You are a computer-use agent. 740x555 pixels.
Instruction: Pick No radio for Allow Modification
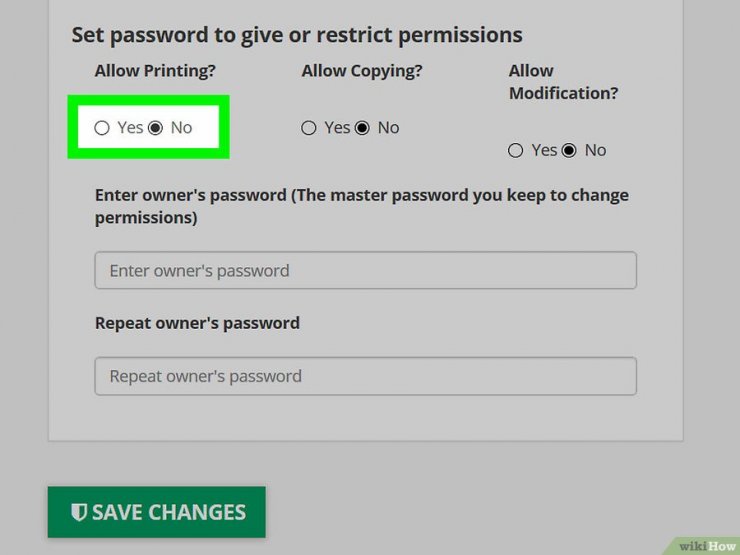tap(569, 151)
